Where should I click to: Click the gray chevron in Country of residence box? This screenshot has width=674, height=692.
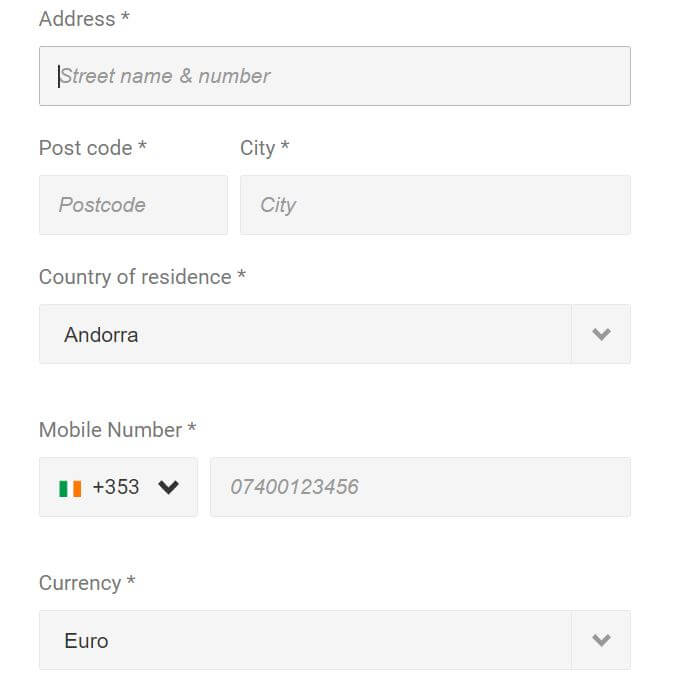coord(601,334)
